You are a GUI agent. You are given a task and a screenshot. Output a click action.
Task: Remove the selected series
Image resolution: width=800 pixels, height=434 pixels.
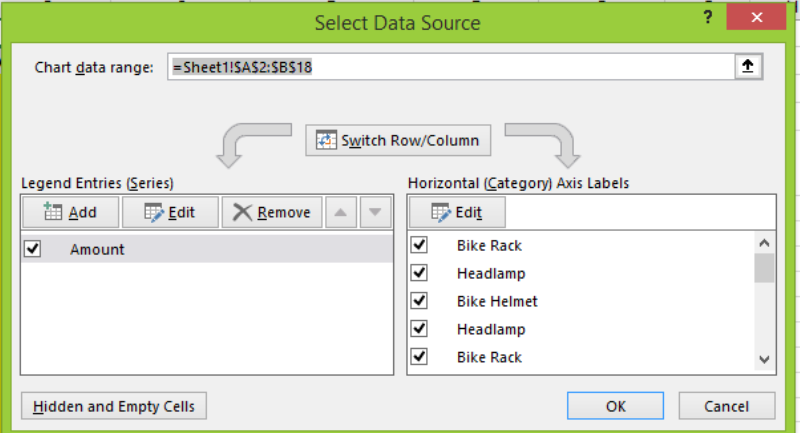tap(272, 212)
